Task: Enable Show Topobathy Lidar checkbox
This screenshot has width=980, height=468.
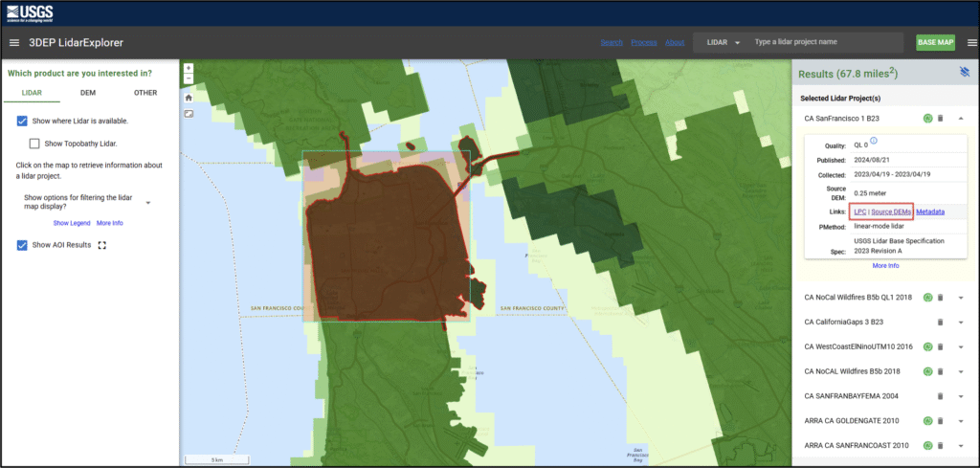Action: click(34, 144)
